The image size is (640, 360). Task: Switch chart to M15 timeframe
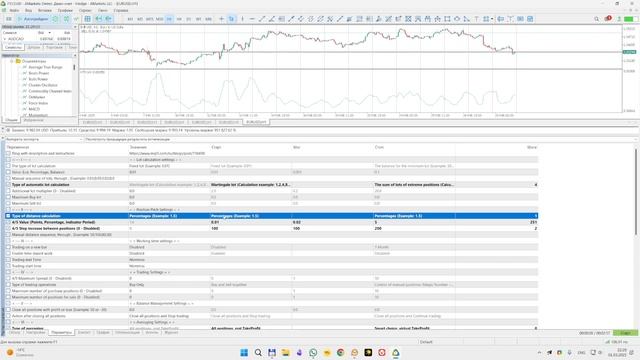(149, 19)
